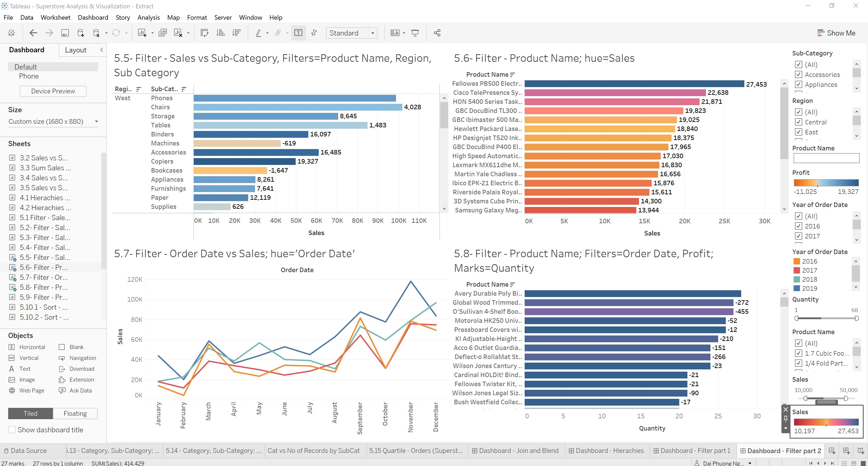
Task: Click the Redo forward arrow
Action: 49,33
